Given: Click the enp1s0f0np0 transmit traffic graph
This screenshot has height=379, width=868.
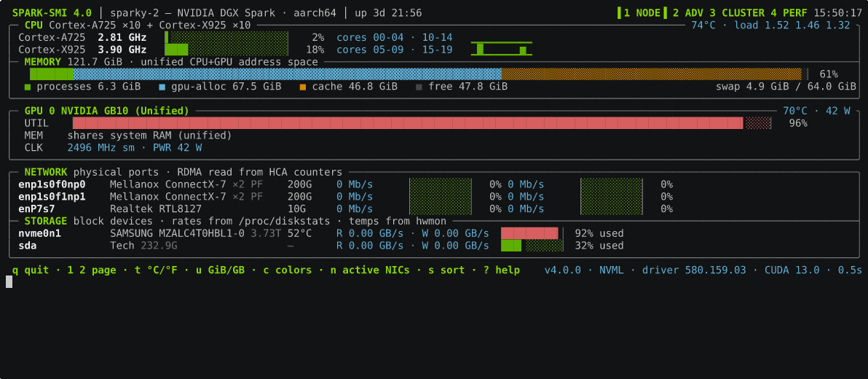Looking at the screenshot, I should [x=612, y=184].
